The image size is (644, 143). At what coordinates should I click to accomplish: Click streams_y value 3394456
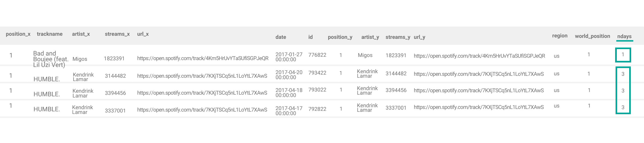(396, 90)
